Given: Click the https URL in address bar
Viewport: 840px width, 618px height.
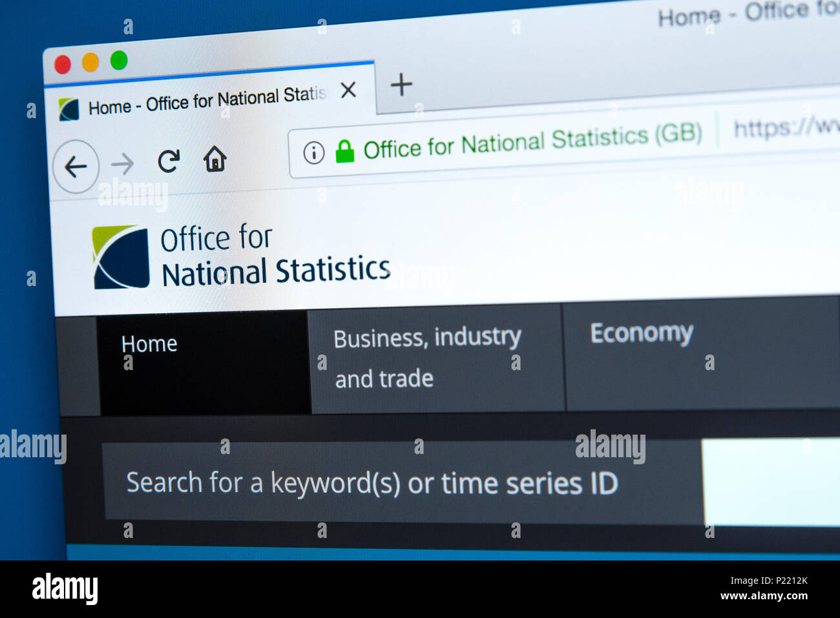Looking at the screenshot, I should pyautogui.click(x=786, y=127).
